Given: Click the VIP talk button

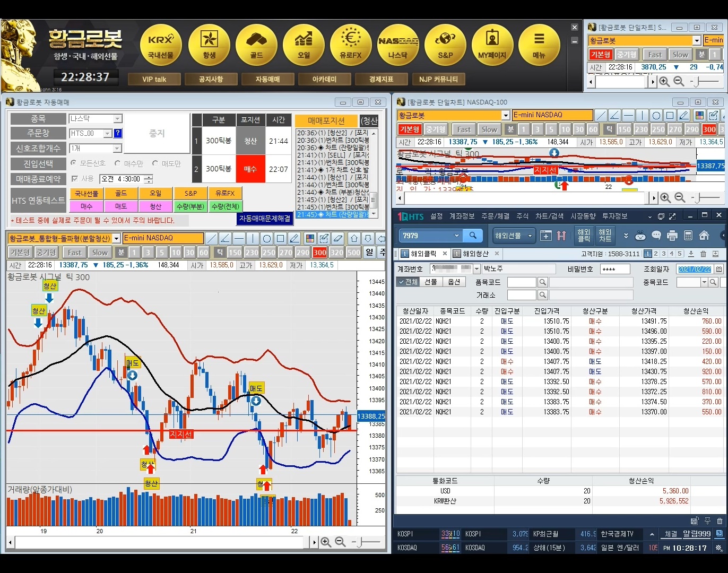Looking at the screenshot, I should (154, 79).
